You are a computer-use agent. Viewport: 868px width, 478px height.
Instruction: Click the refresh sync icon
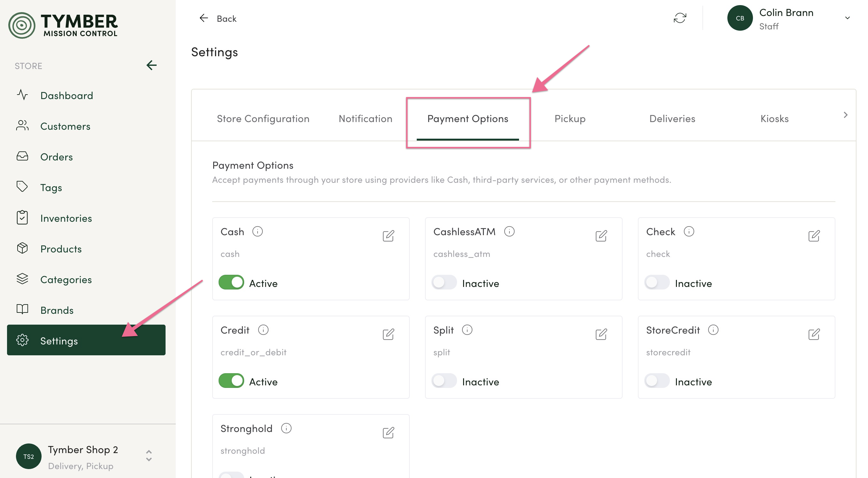(x=680, y=18)
